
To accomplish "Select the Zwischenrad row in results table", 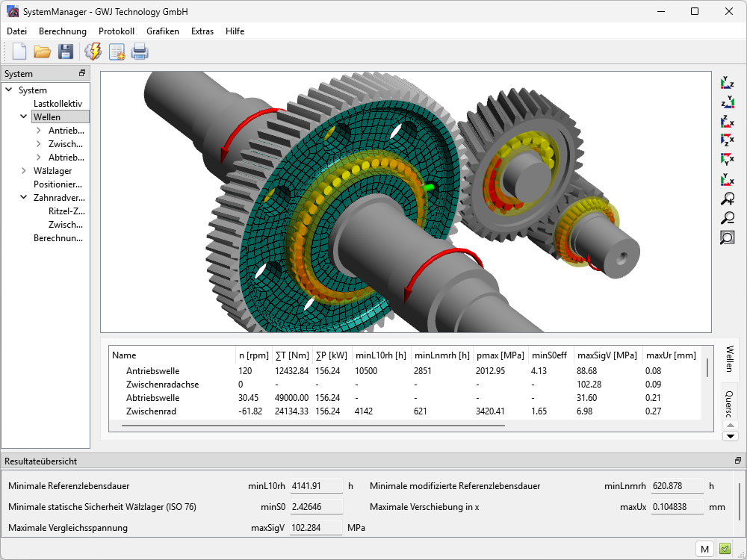I will coord(152,411).
